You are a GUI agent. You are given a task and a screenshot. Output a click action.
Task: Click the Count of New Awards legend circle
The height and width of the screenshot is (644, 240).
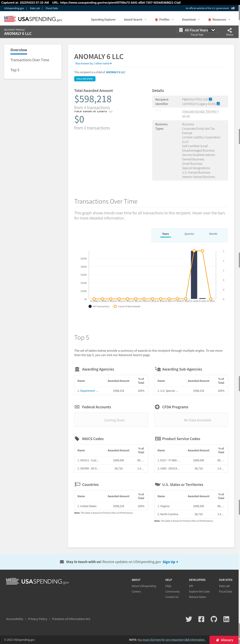point(115,306)
